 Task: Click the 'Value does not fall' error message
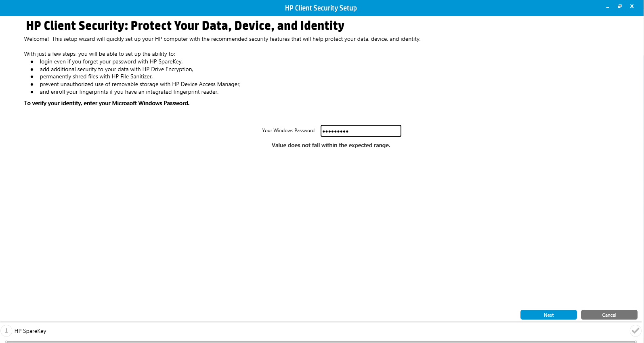(x=331, y=145)
